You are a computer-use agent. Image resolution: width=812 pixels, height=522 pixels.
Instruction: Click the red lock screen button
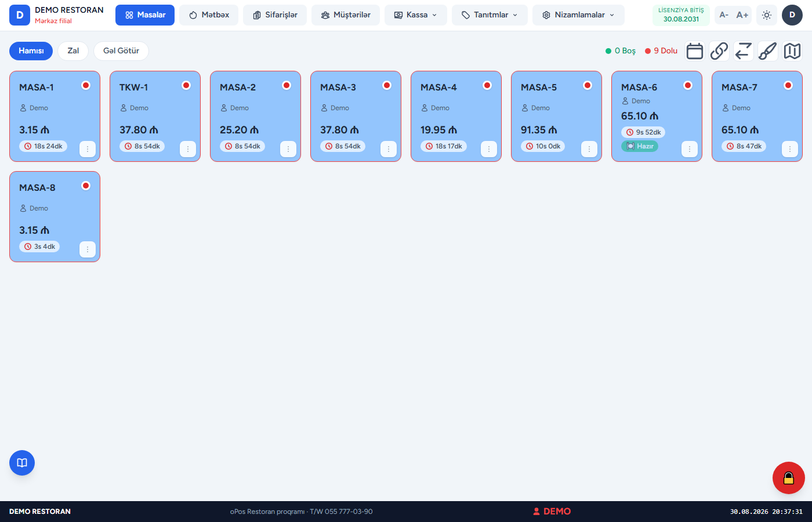(x=789, y=478)
